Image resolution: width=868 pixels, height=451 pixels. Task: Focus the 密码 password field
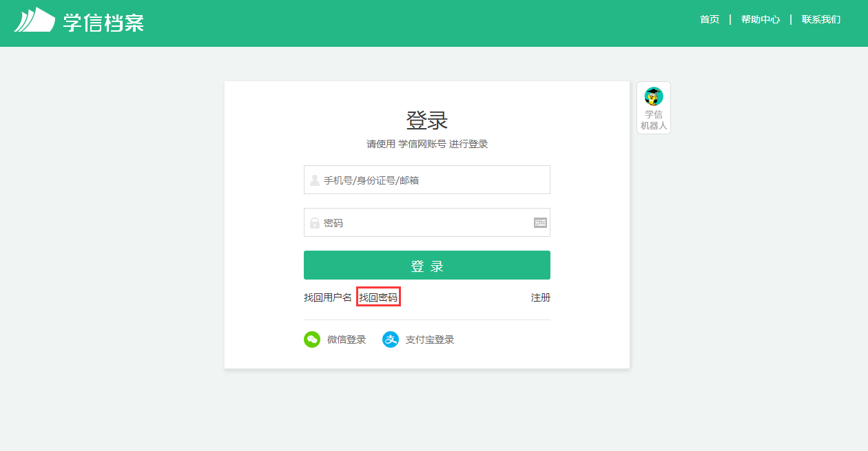(420, 223)
